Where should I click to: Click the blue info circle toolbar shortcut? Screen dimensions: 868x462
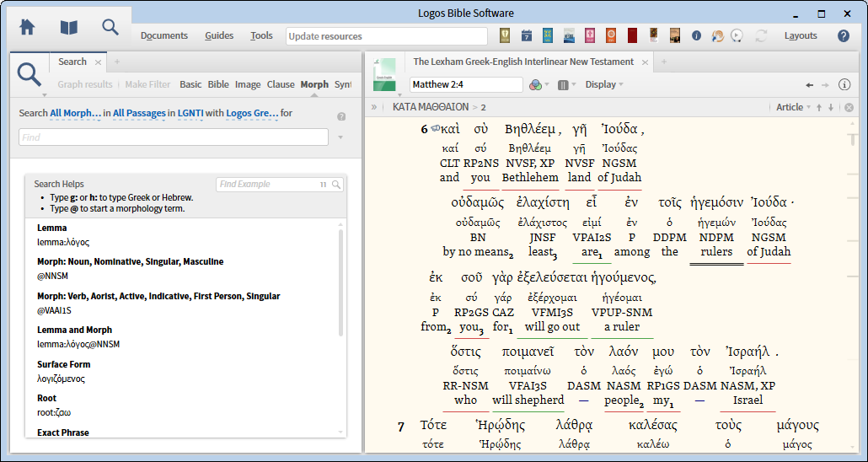(696, 35)
